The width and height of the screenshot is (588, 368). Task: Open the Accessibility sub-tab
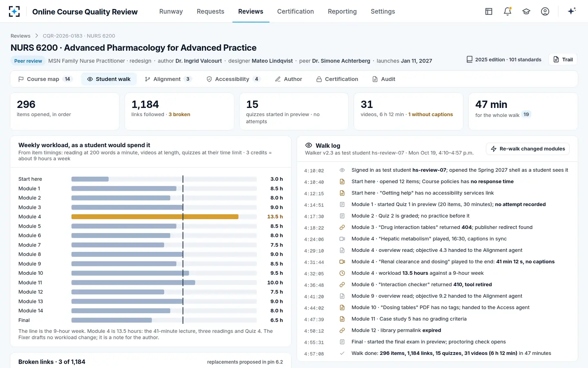click(x=233, y=79)
